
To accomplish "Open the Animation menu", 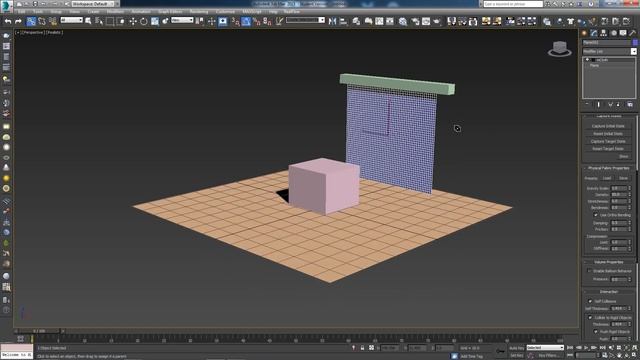I will coord(141,12).
